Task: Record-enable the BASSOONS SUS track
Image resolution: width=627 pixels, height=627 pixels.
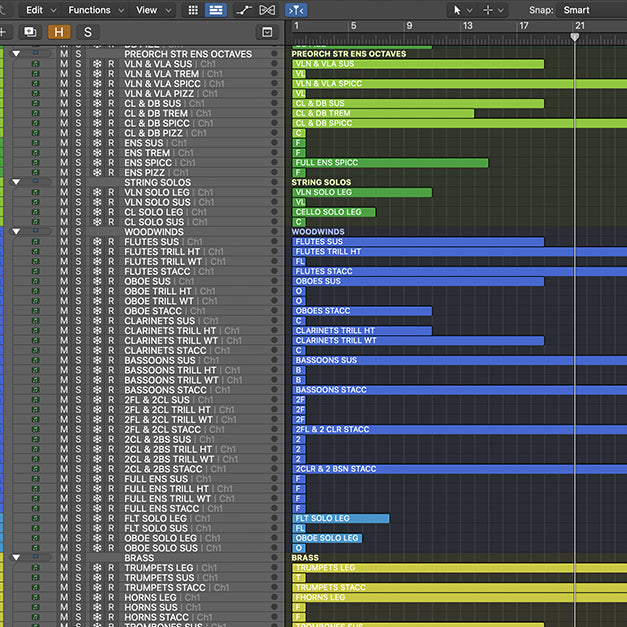Action: pyautogui.click(x=111, y=361)
